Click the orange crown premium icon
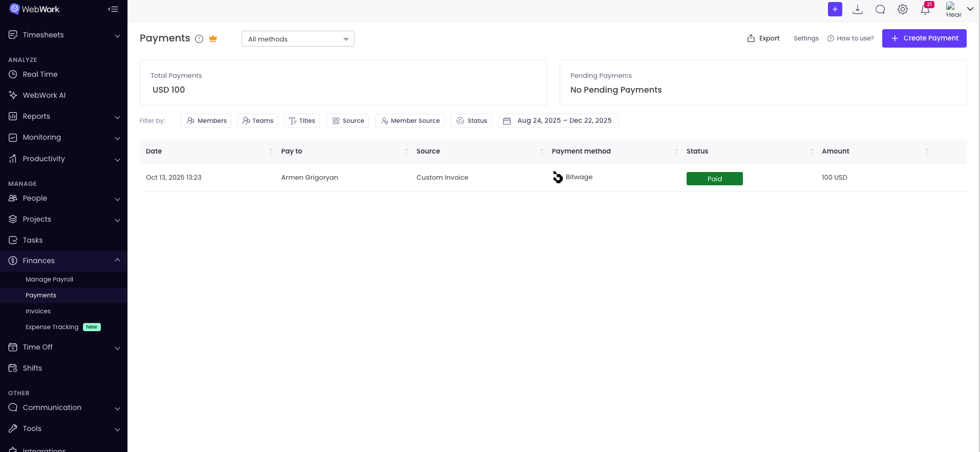Image resolution: width=980 pixels, height=452 pixels. pos(213,39)
